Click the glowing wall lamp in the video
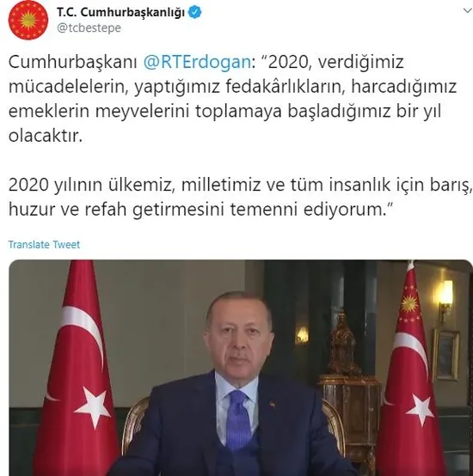473x476 pixels. (x=446, y=296)
